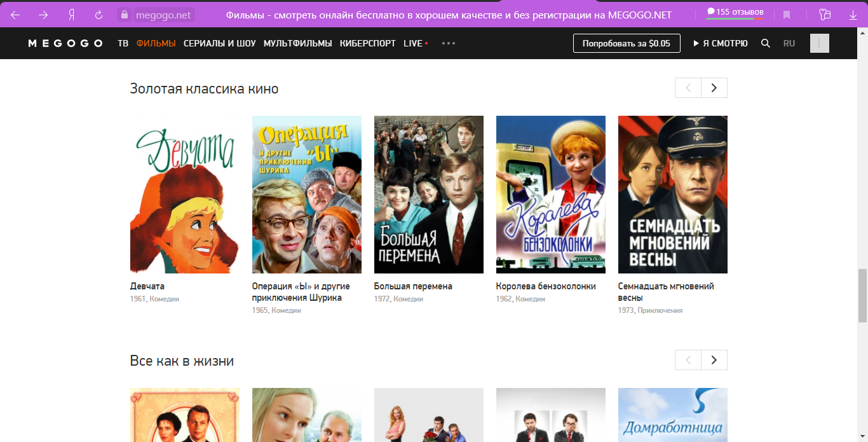This screenshot has height=442, width=868.
Task: Reload the page with the refresh icon
Action: coord(98,15)
